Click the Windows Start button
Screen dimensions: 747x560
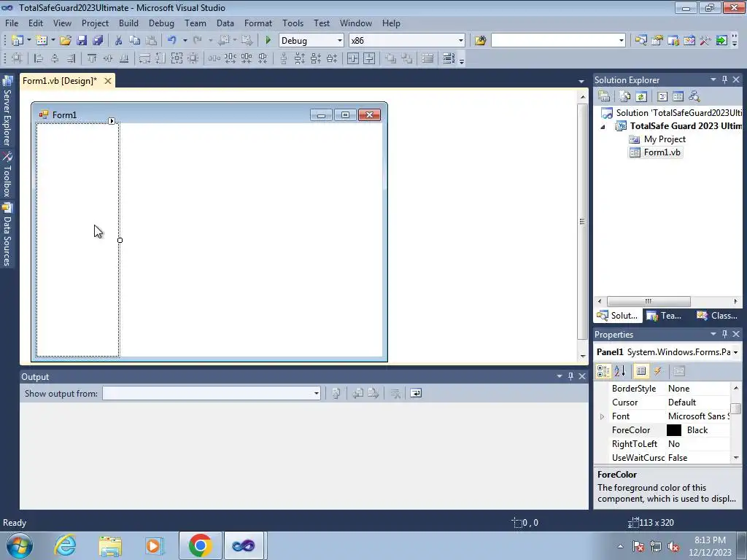(x=20, y=545)
